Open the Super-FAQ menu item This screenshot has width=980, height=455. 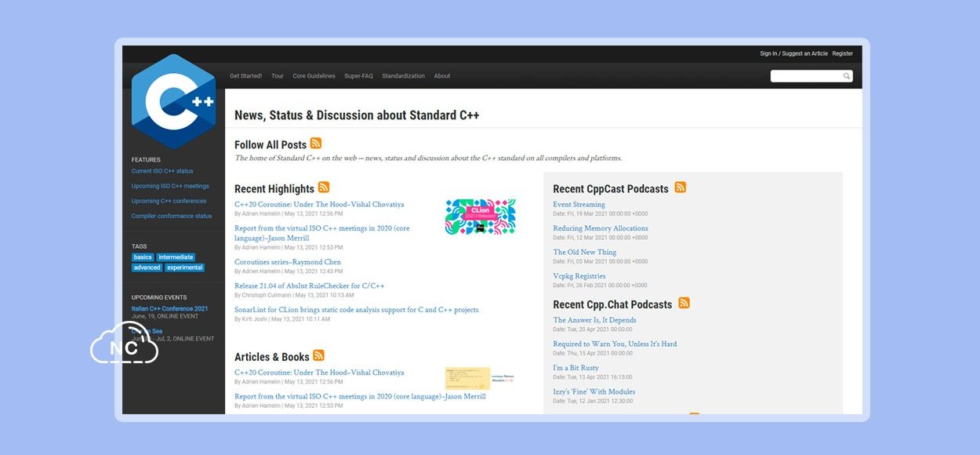pyautogui.click(x=358, y=76)
